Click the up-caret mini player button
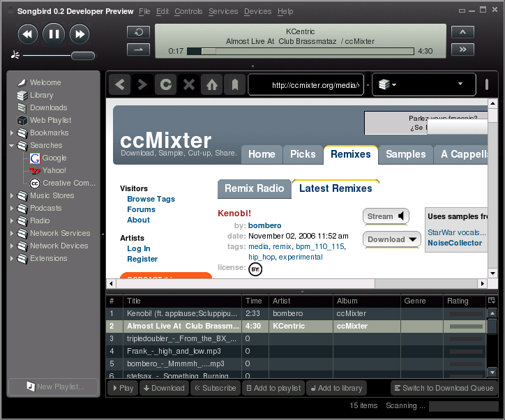This screenshot has height=420, width=505. (463, 32)
